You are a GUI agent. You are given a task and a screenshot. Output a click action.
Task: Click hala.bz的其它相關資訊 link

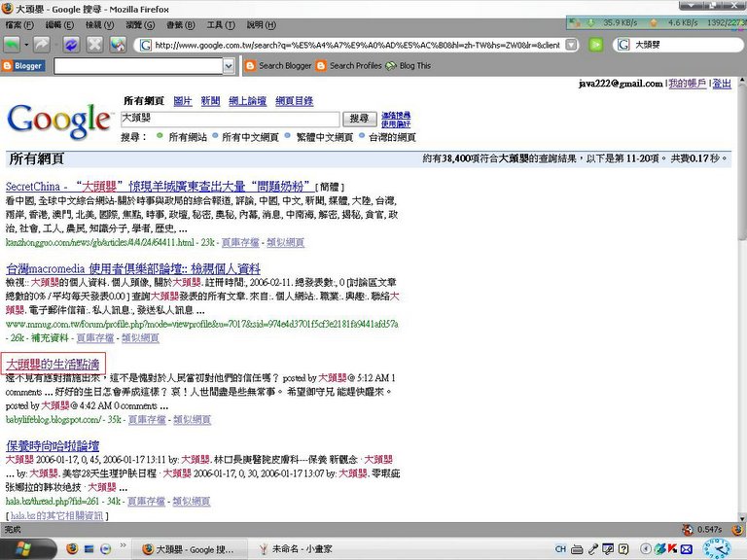click(x=56, y=515)
